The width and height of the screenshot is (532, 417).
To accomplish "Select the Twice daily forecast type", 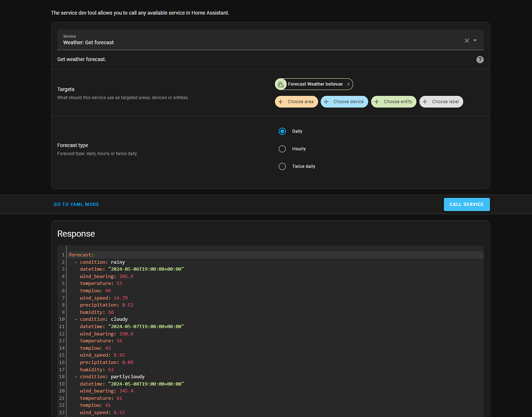I will point(282,166).
